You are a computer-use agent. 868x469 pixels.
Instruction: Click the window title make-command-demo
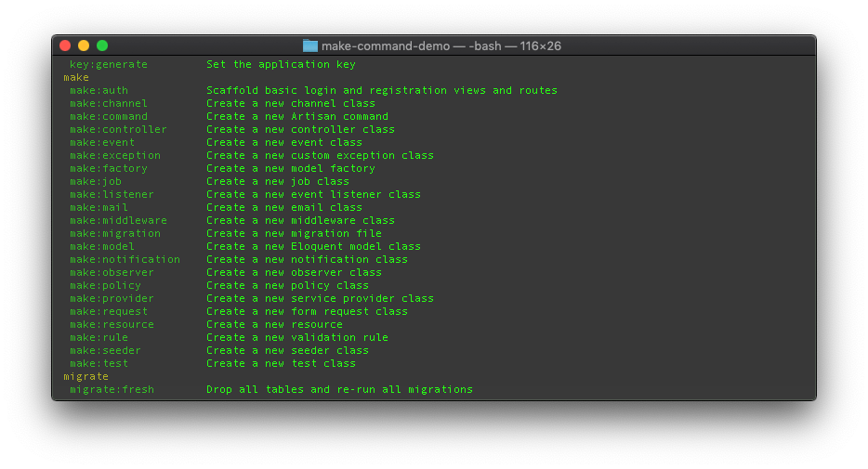[386, 46]
